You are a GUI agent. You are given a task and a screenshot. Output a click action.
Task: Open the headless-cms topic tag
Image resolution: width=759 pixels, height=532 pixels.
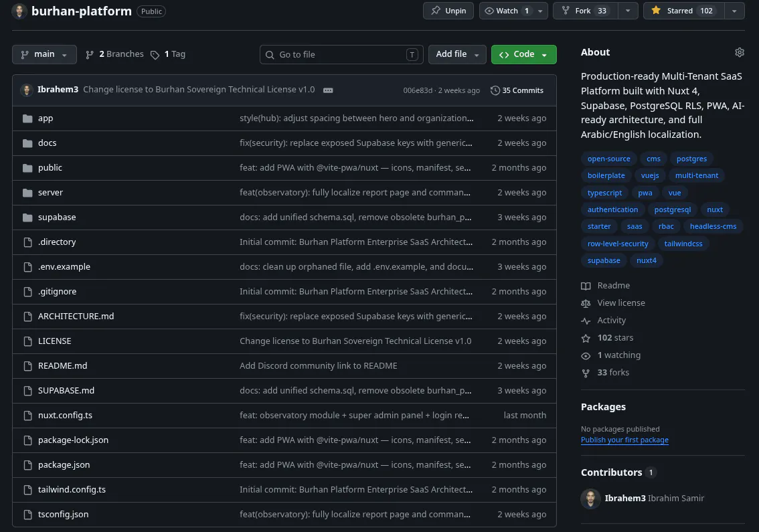pos(713,227)
